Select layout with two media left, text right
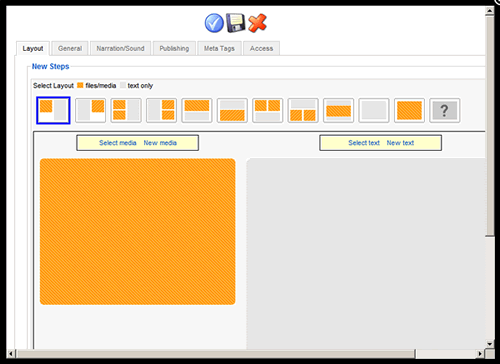Viewport: 500px width, 364px height. coord(126,110)
